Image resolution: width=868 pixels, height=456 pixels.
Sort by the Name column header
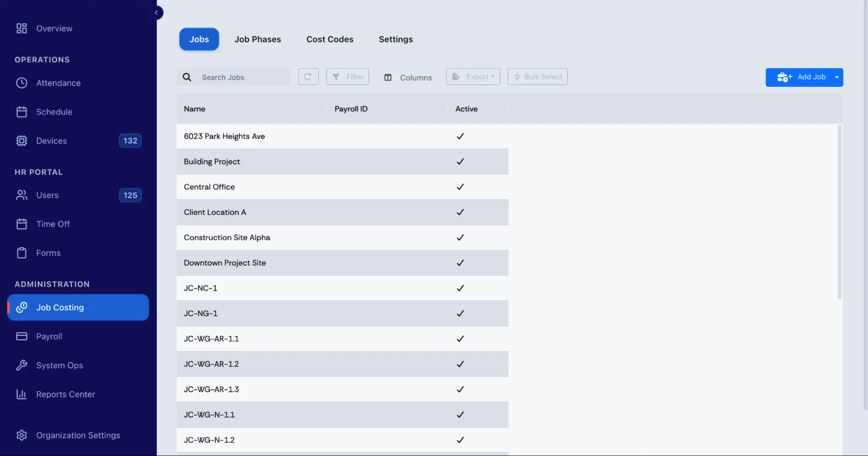195,109
